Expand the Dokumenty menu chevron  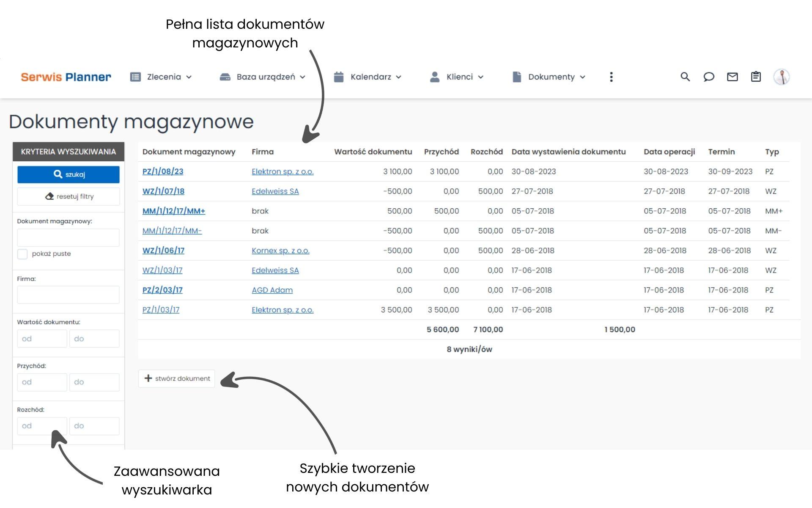pyautogui.click(x=582, y=77)
